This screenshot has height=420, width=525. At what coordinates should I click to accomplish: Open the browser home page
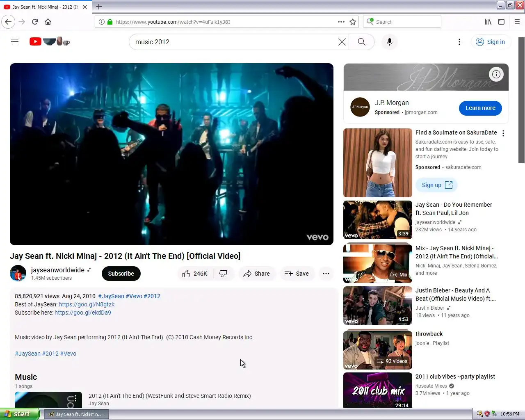(x=48, y=22)
